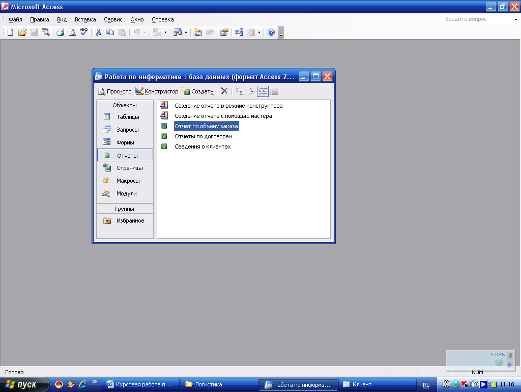Viewport: 521px width, 392px height.
Task: Click the Конструктор button in database window
Action: (x=157, y=91)
